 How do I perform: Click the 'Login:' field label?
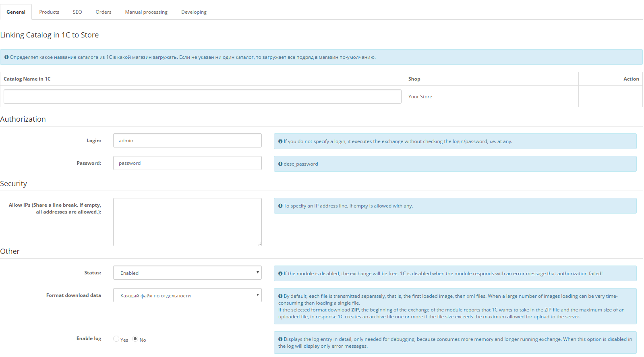click(94, 141)
